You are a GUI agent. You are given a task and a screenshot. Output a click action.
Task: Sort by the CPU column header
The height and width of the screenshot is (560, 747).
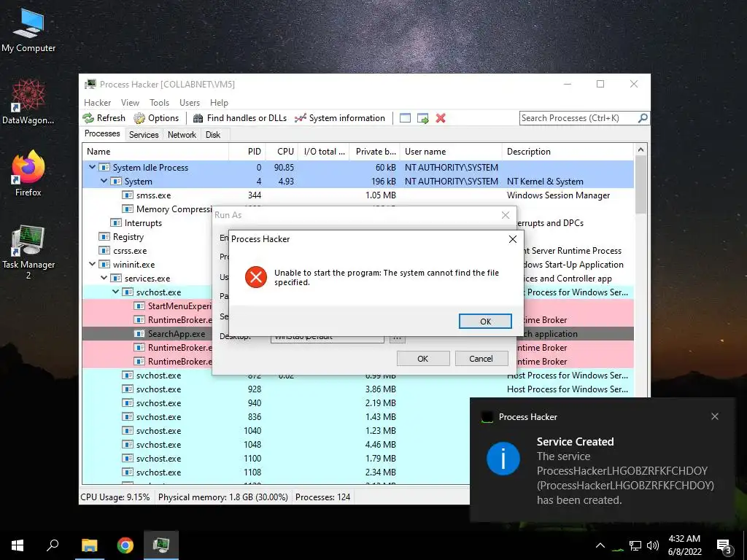pos(282,152)
